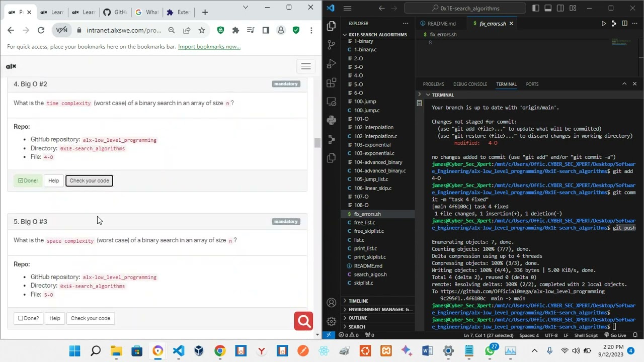
Task: Click the Run File play icon in editor
Action: tap(604, 24)
